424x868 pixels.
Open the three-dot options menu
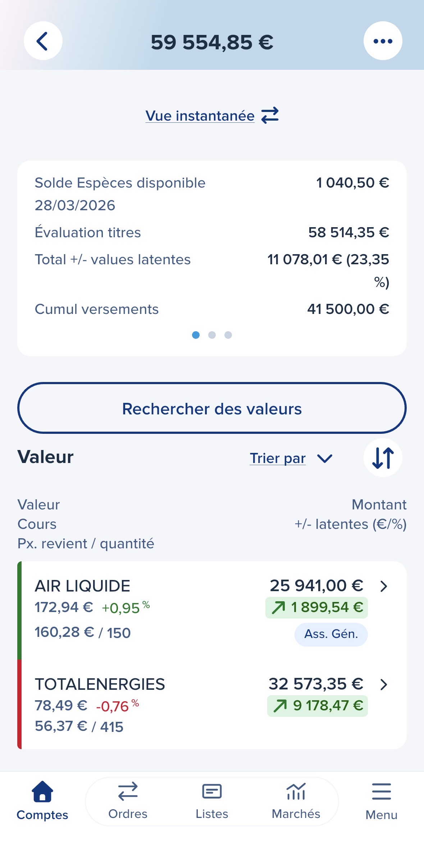(383, 41)
